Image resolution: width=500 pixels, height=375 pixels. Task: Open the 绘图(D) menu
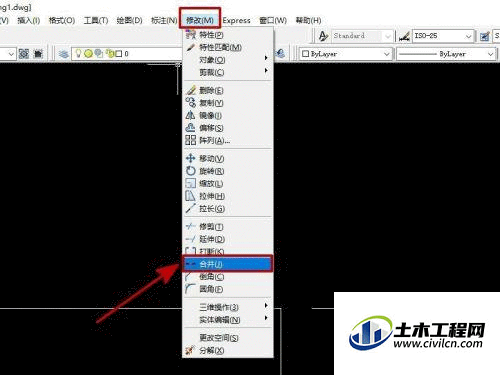pos(129,20)
